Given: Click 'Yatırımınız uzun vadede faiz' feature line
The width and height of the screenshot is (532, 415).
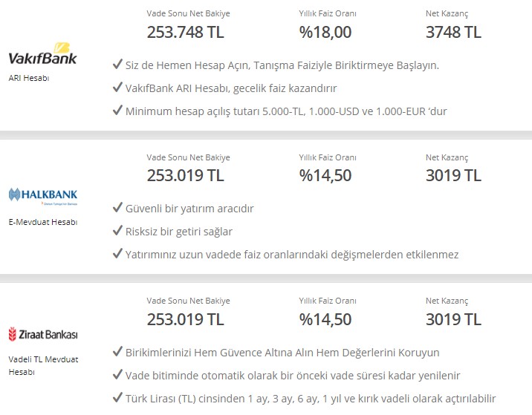Looking at the screenshot, I should [x=292, y=255].
